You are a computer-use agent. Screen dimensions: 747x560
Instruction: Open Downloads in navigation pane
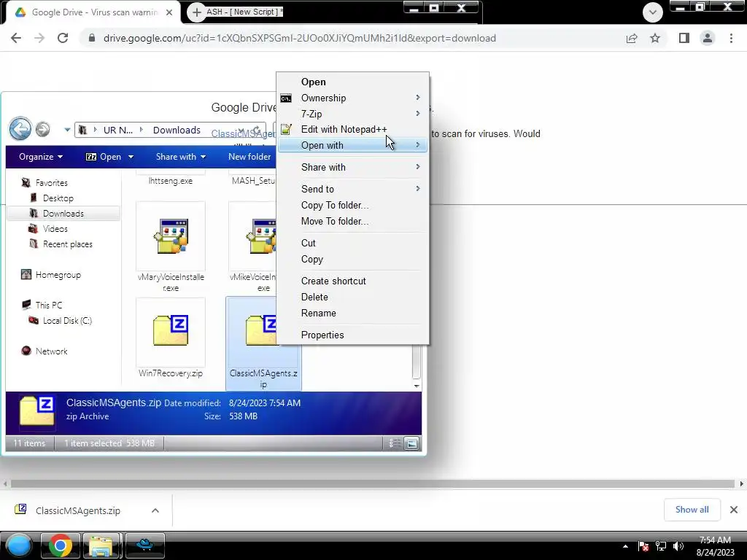(x=63, y=214)
